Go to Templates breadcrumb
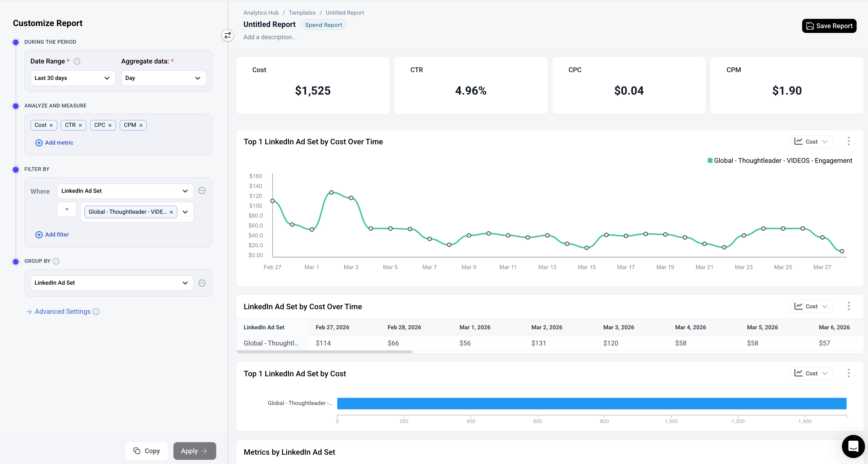868x464 pixels. coord(302,13)
